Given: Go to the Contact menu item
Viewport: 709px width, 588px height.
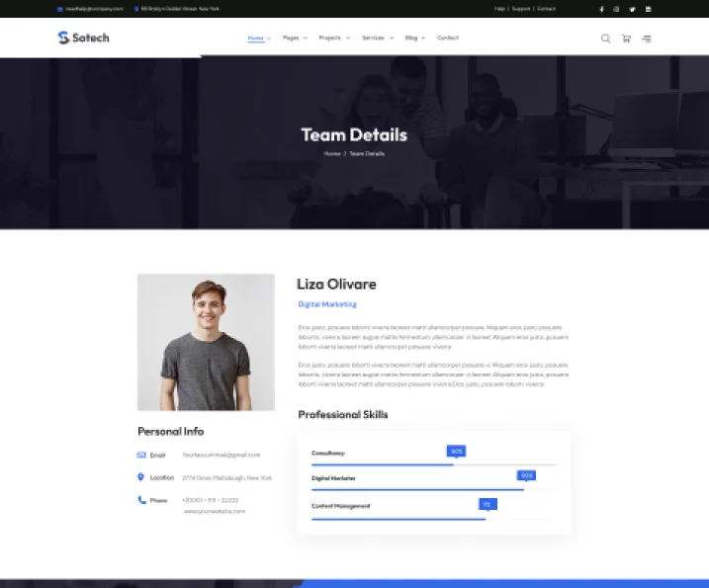Looking at the screenshot, I should (448, 38).
